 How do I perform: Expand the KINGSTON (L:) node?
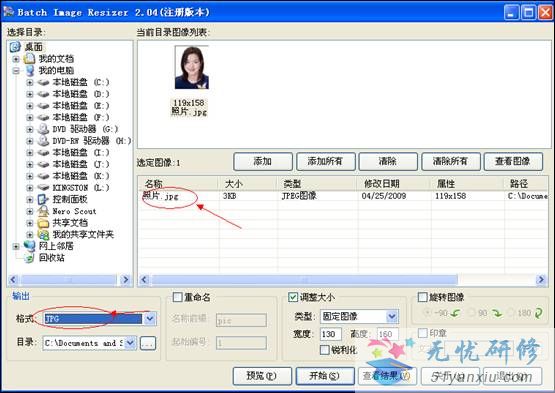tap(30, 188)
